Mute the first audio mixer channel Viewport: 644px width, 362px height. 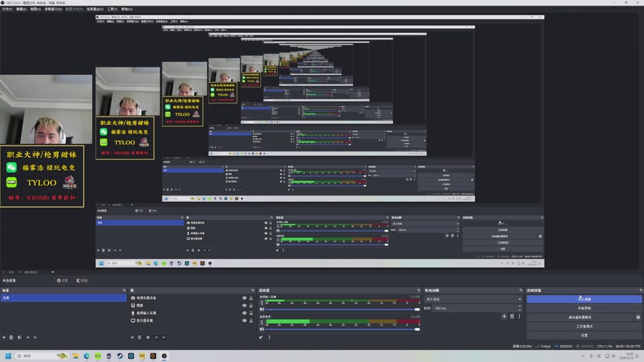[x=262, y=309]
